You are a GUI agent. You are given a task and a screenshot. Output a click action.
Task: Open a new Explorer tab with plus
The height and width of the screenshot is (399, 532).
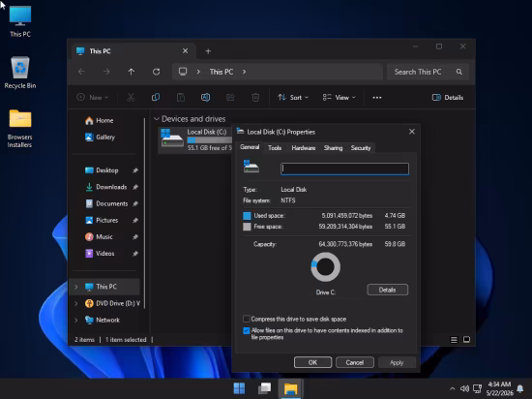[208, 51]
